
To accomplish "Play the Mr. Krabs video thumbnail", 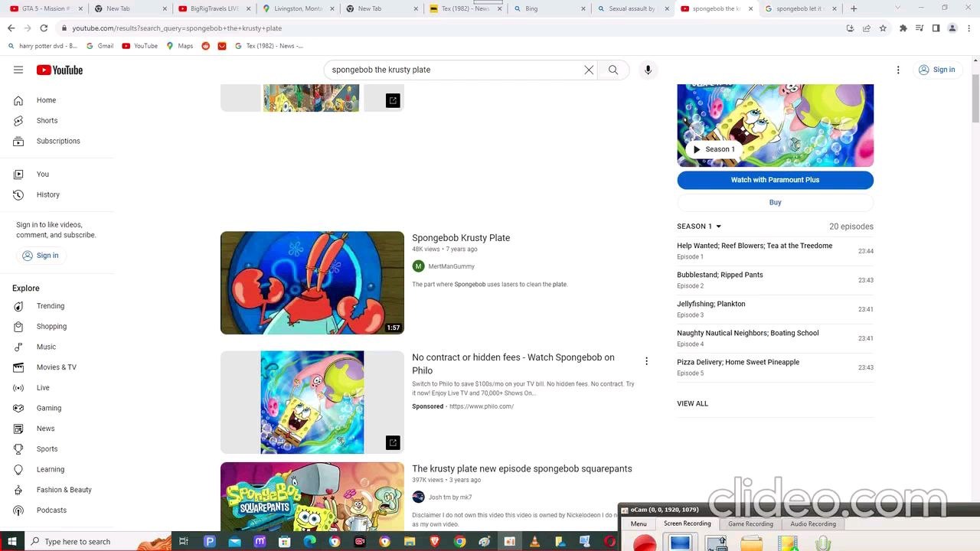I will (x=312, y=282).
